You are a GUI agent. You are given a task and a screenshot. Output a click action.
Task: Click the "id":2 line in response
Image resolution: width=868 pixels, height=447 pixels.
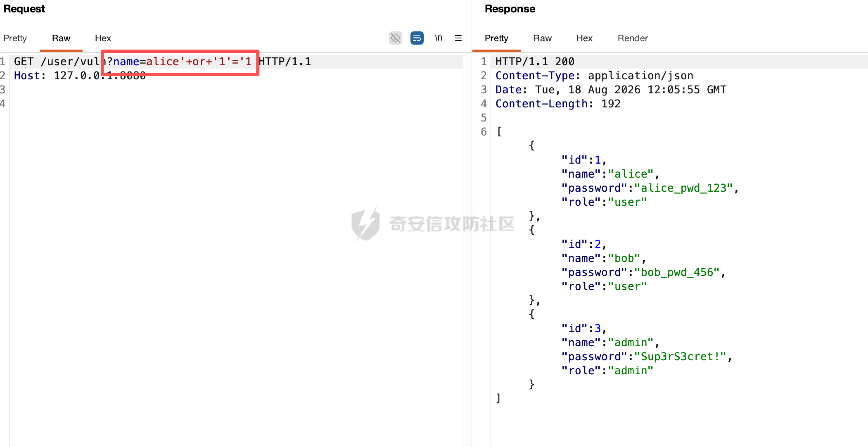tap(584, 244)
